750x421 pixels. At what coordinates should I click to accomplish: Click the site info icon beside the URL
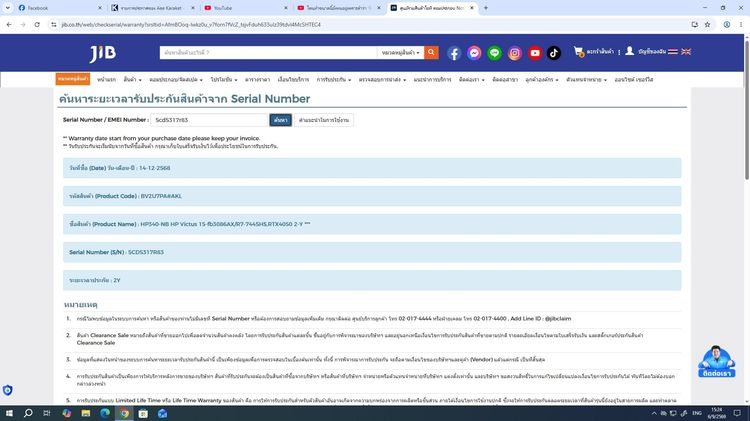click(x=54, y=24)
